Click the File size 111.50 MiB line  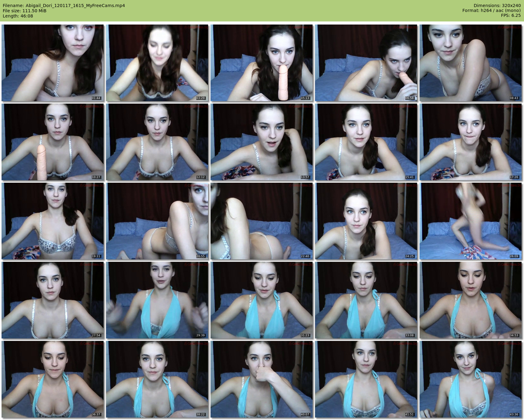click(x=25, y=11)
